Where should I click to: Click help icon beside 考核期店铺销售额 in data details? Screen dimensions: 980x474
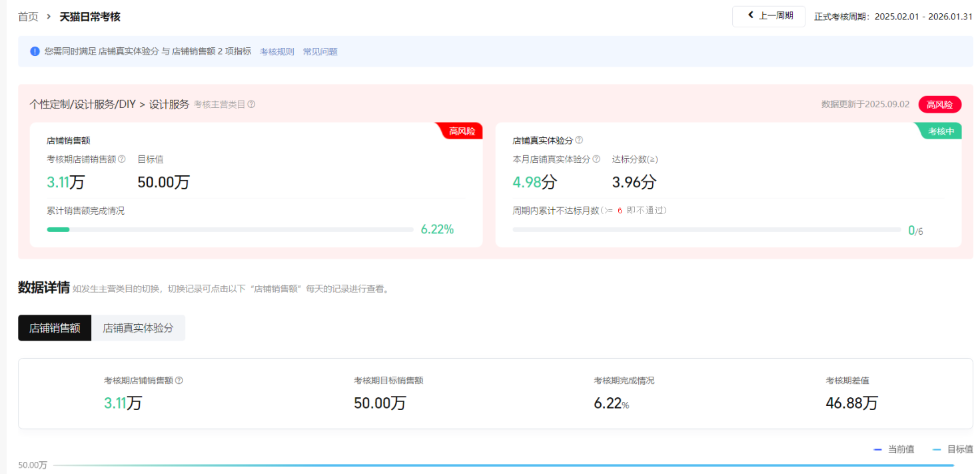pos(179,381)
